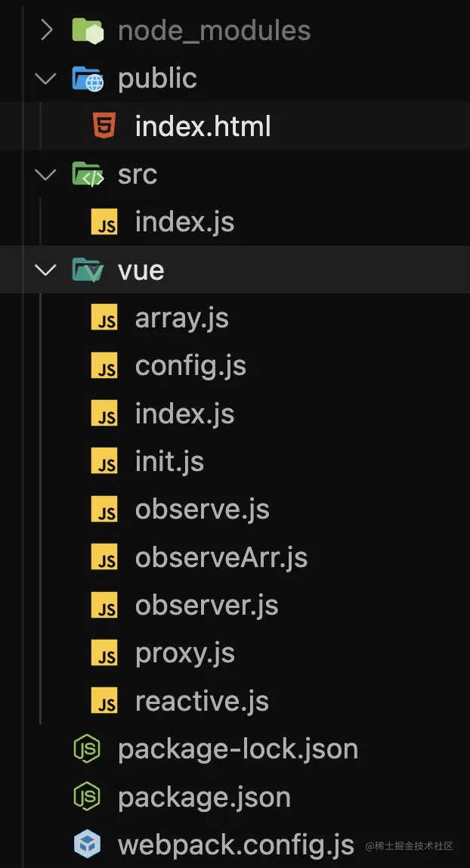The height and width of the screenshot is (868, 470).
Task: Expand the node_modules folder chevron
Action: pos(46,30)
